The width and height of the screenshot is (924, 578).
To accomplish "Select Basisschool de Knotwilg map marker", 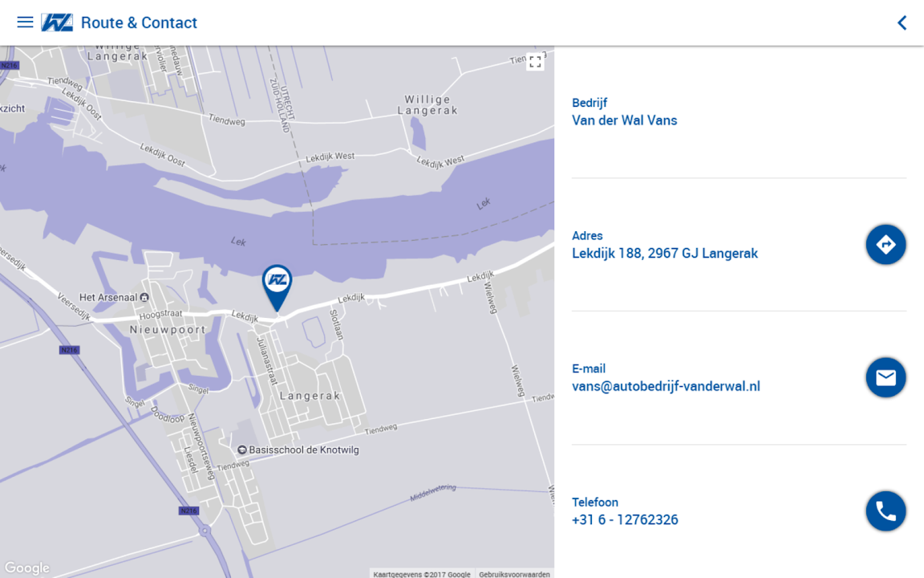I will pyautogui.click(x=242, y=450).
